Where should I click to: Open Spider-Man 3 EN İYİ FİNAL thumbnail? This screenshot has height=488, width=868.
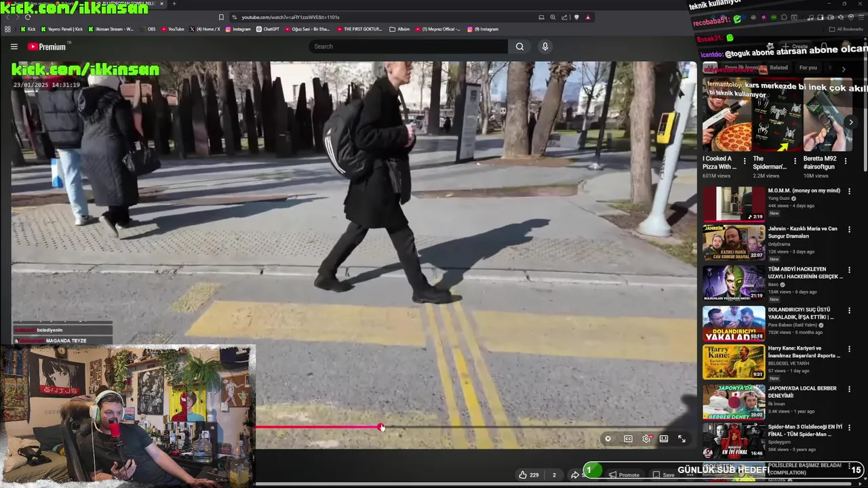tap(734, 440)
